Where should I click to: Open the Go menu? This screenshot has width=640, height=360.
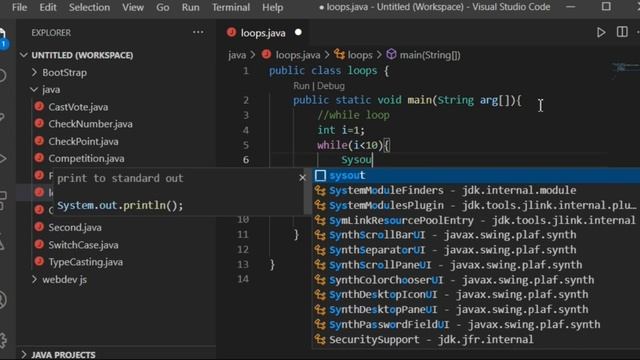click(162, 7)
